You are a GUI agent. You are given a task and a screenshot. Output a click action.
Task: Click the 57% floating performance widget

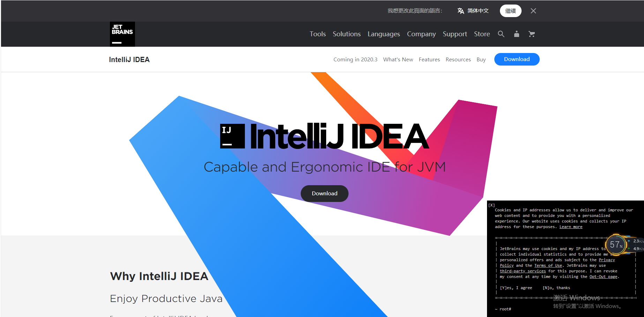pyautogui.click(x=616, y=245)
